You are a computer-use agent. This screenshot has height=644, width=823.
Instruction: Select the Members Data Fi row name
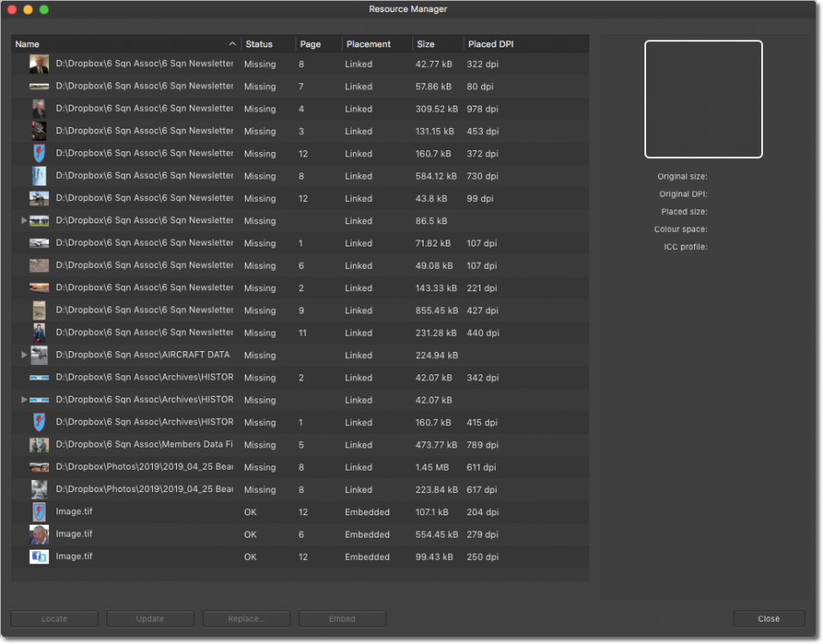pyautogui.click(x=144, y=444)
